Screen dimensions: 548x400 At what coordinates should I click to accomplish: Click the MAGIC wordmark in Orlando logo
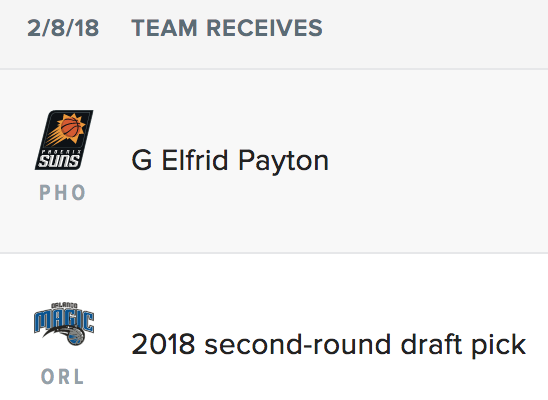pos(64,321)
